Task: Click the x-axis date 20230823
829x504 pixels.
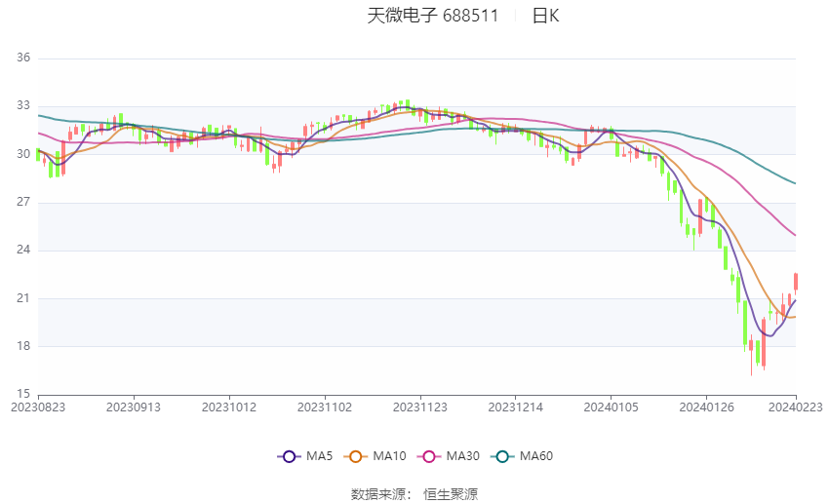Action: click(x=38, y=407)
